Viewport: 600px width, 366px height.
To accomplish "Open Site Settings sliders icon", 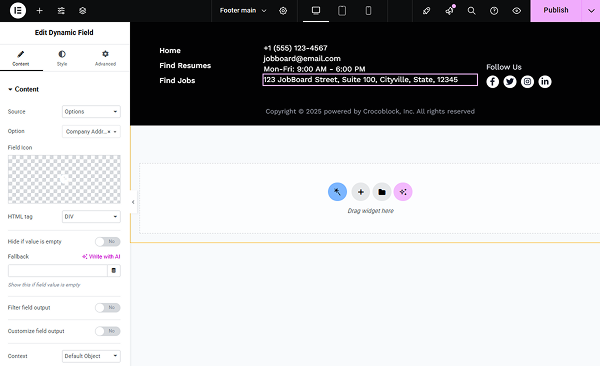I will point(61,11).
